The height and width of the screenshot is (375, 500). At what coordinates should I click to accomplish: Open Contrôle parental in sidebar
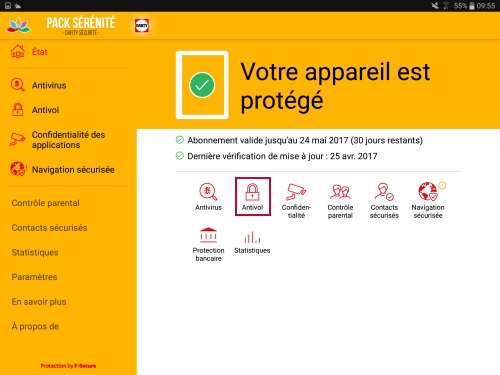[45, 203]
